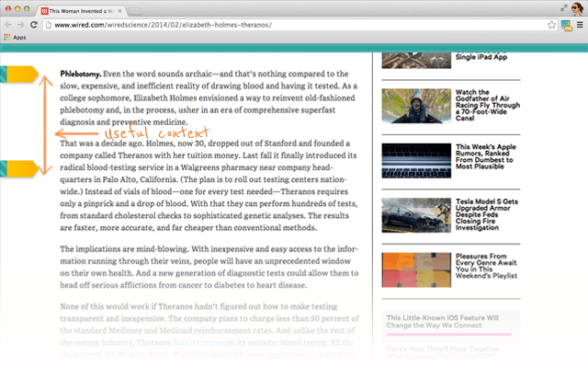
Task: Toggle fullscreen with the expand arrows icon
Action: [563, 8]
